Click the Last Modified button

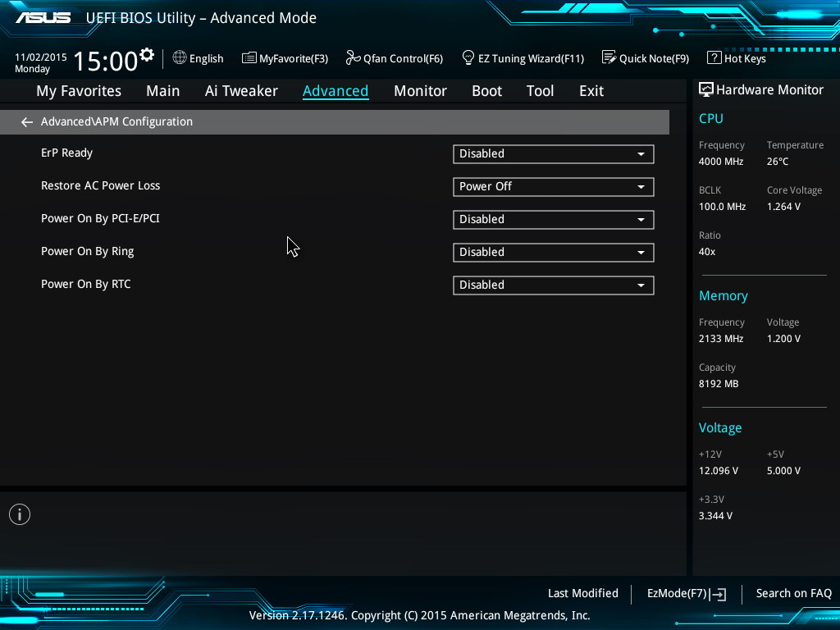click(582, 593)
